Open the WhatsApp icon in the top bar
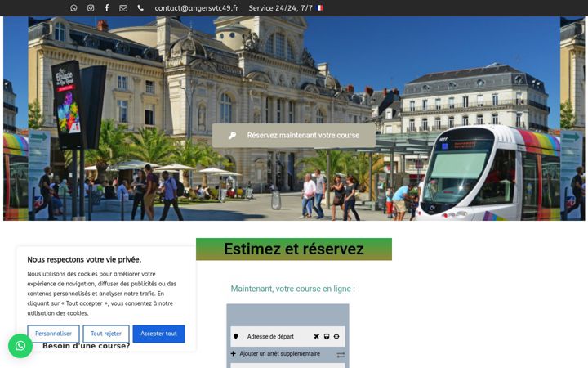Screen dimensions: 588x368 (x=73, y=8)
